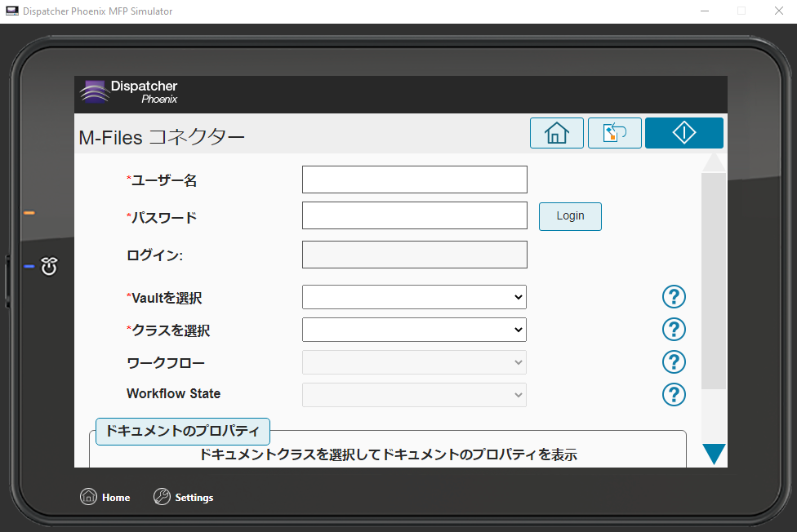Expand the Vaultを選択 dropdown
Screen dimensions: 797x532
point(414,297)
